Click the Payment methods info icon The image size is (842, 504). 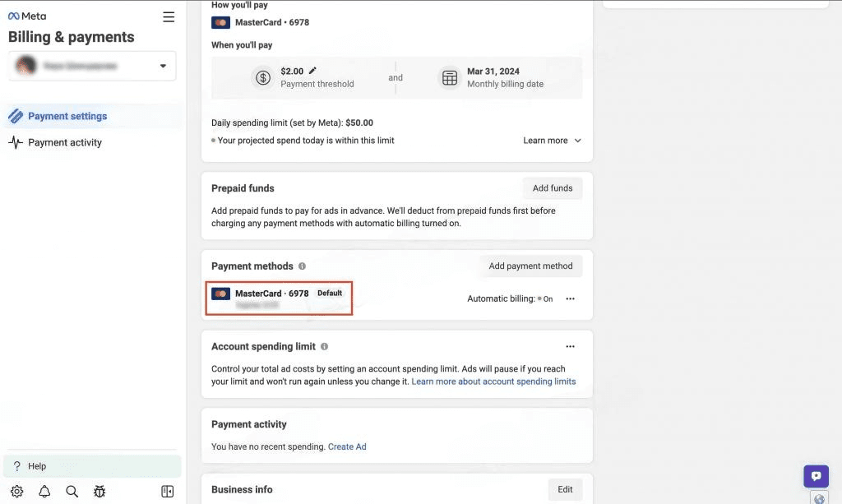tap(302, 266)
